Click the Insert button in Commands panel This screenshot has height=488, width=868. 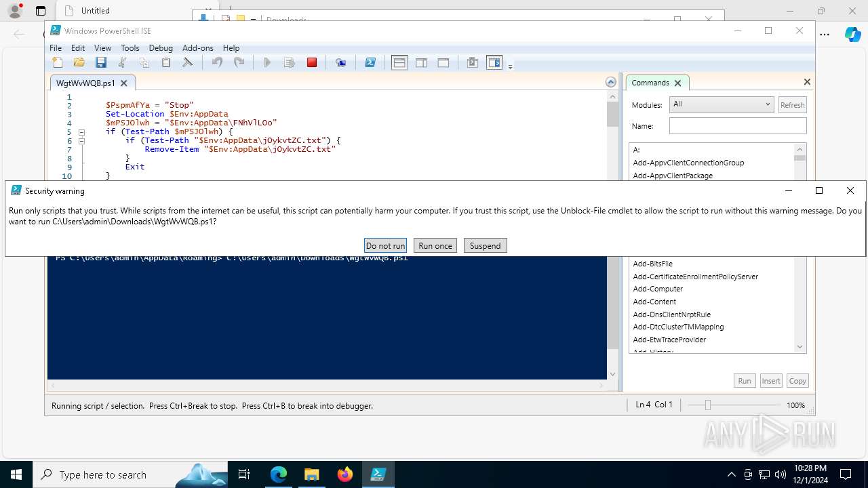pos(771,381)
